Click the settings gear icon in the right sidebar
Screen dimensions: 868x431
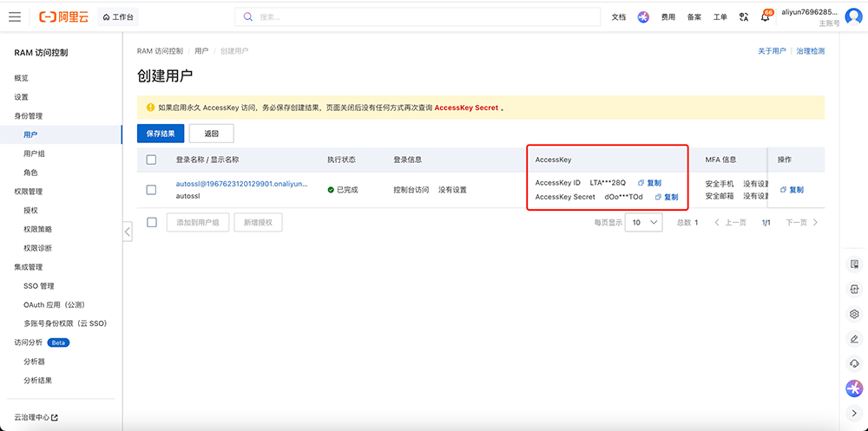pos(854,314)
